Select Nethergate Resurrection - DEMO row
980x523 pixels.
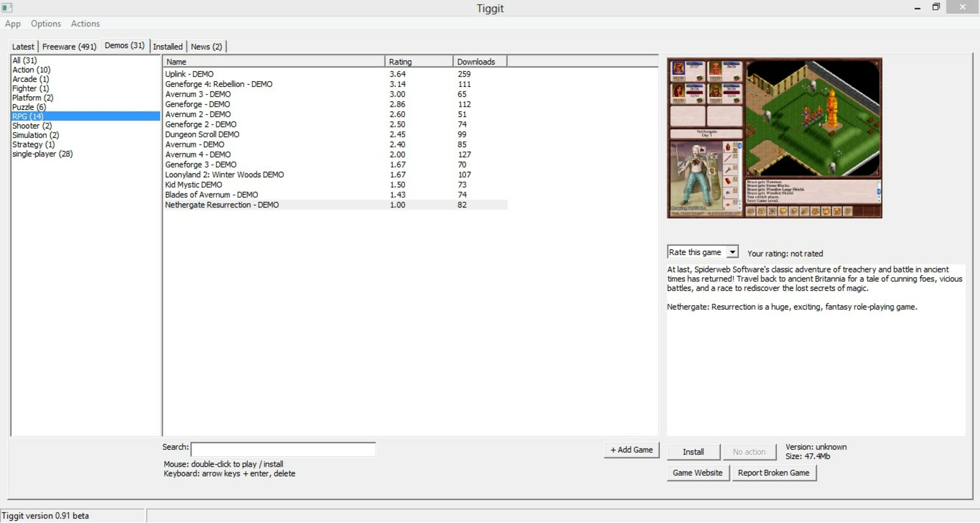coord(335,205)
